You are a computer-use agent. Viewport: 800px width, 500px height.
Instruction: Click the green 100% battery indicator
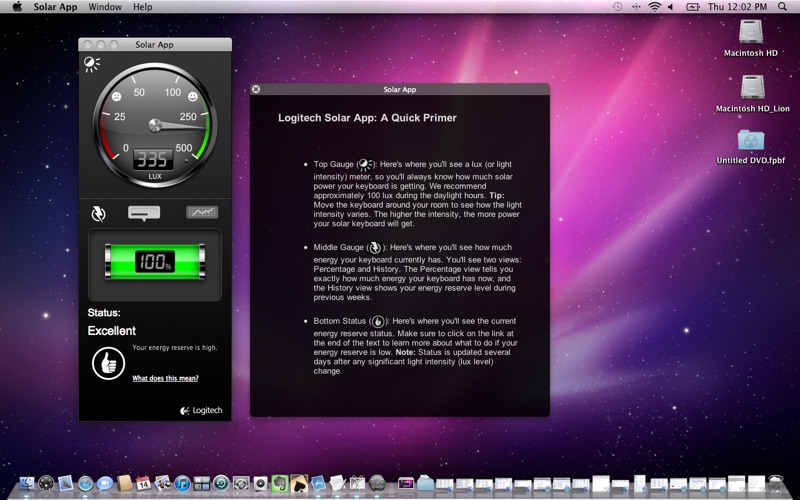coord(155,262)
